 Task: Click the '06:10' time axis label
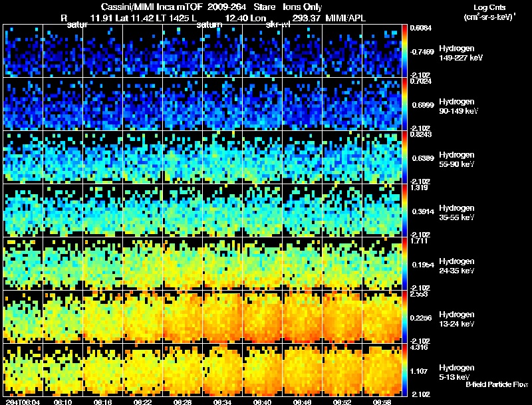tap(63, 402)
